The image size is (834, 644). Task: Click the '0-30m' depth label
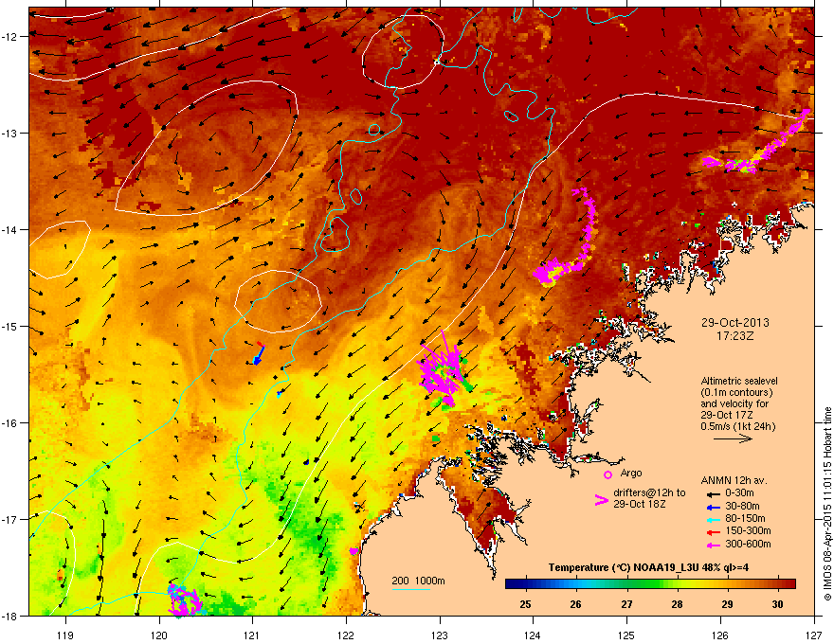pyautogui.click(x=739, y=493)
